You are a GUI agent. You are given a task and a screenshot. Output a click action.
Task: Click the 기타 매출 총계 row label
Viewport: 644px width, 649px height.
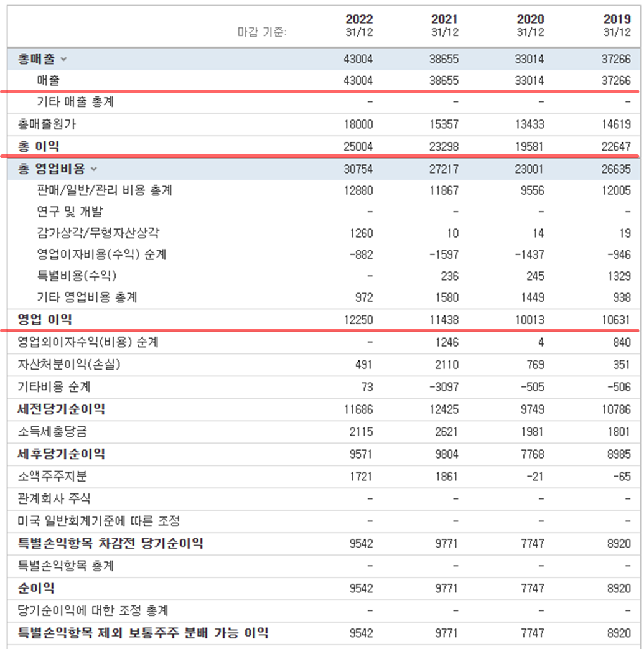tap(75, 102)
